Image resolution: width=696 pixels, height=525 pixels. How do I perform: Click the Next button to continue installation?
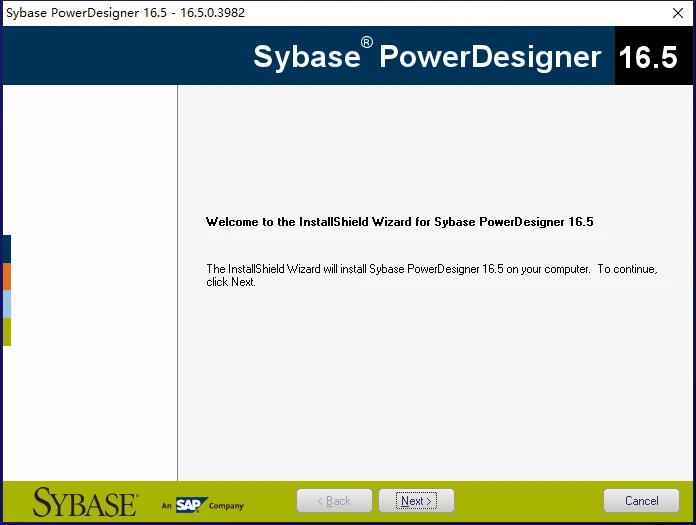tap(416, 501)
